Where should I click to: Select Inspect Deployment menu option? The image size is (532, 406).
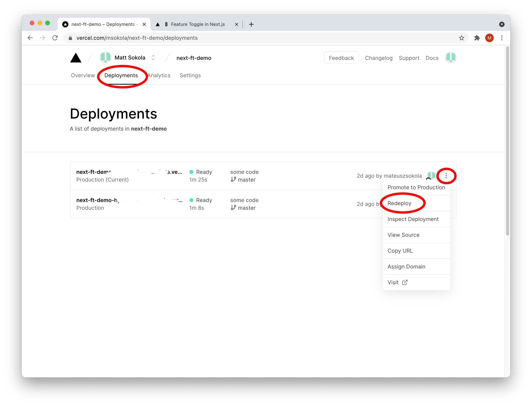416,219
